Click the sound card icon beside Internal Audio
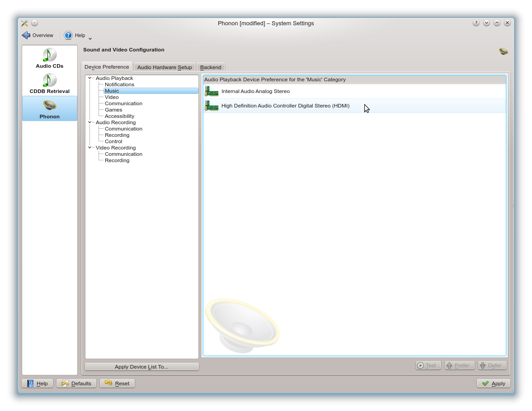The image size is (532, 411). (212, 91)
